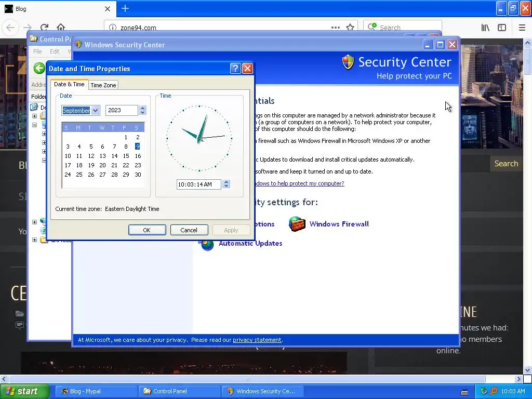
Task: Select day 22 in the calendar
Action: [x=126, y=165]
